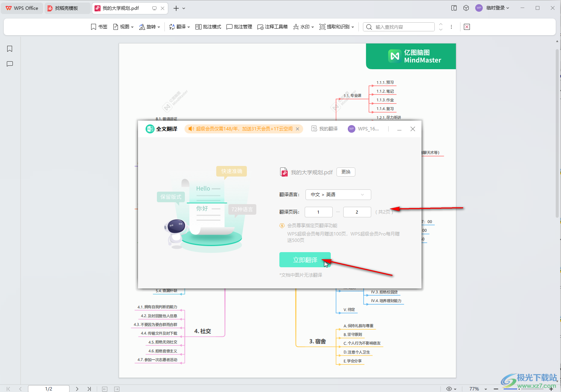561x392 pixels.
Task: Open the 旋转 rotate dropdown
Action: (x=150, y=27)
